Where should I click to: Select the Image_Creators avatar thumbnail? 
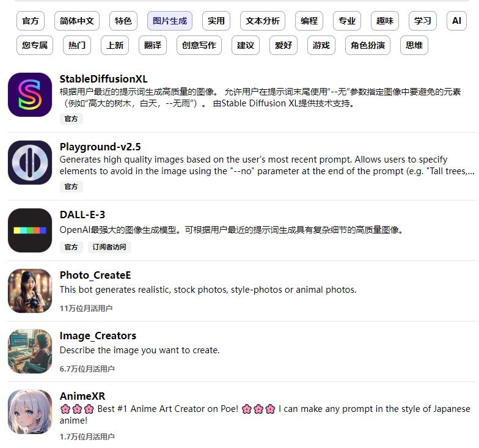point(30,351)
